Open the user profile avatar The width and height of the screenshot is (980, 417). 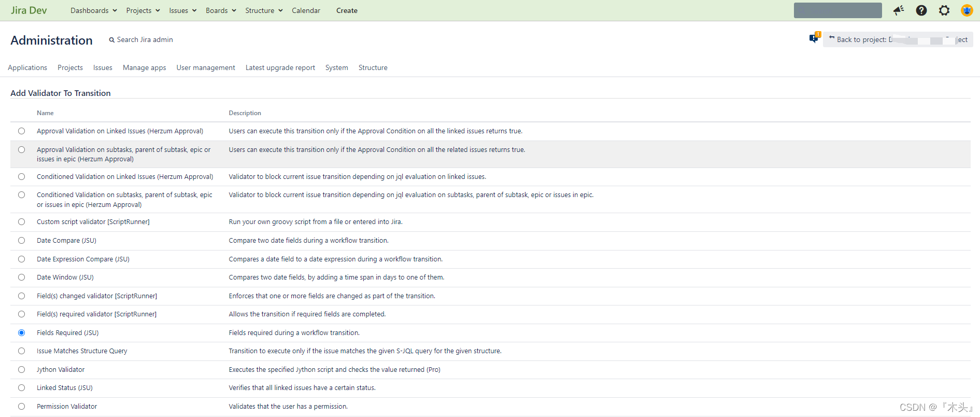pos(967,10)
